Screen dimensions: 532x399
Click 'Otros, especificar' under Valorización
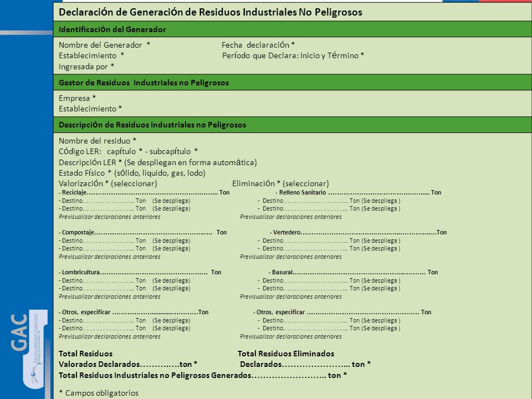tap(134, 312)
